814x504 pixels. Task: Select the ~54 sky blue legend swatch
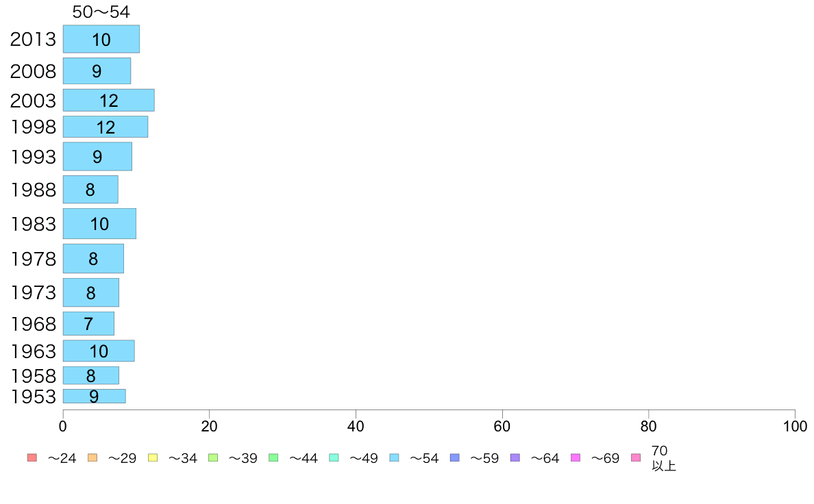[394, 458]
